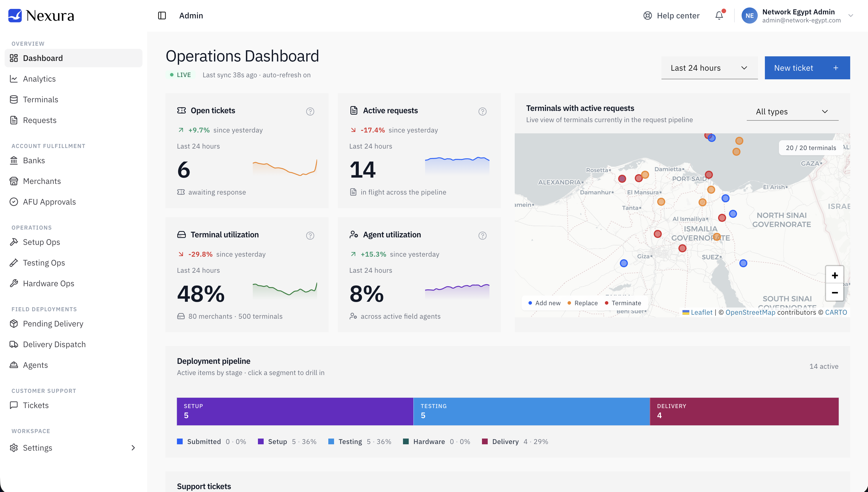Viewport: 868px width, 492px height.
Task: Click the 48% terminal utilization value
Action: [200, 294]
